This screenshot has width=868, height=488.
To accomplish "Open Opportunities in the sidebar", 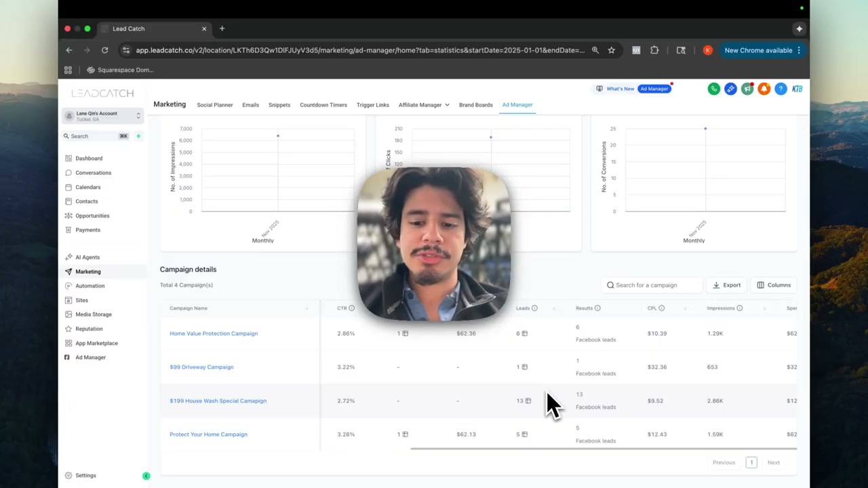I will (x=92, y=216).
